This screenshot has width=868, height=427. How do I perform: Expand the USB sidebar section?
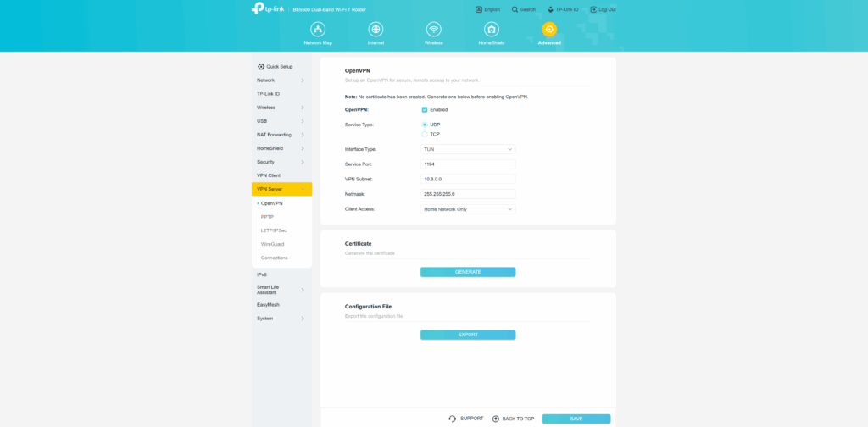click(x=303, y=121)
